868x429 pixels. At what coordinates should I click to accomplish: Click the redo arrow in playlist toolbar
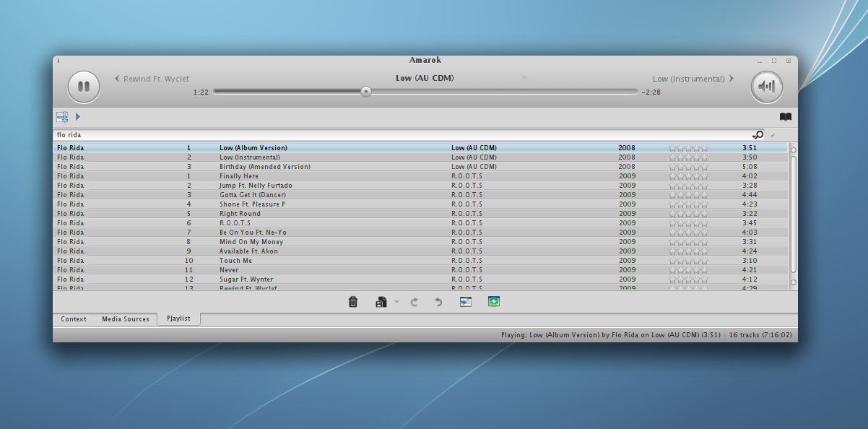(x=414, y=302)
